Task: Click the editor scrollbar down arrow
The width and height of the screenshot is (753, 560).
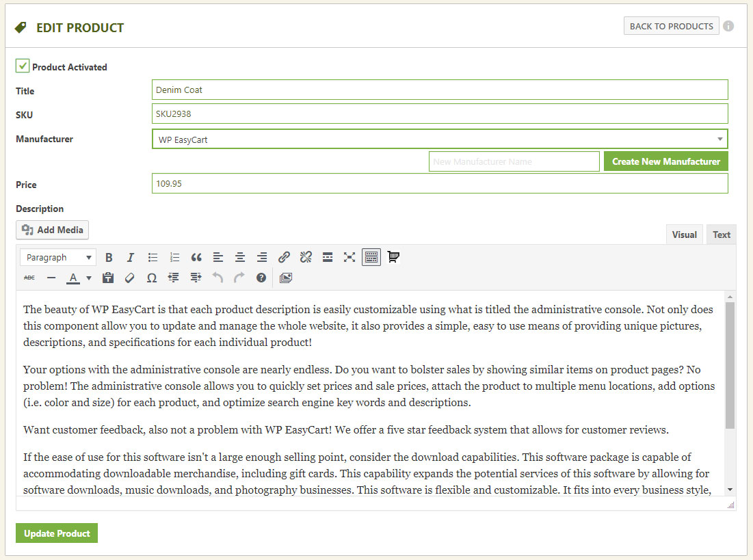Action: click(x=730, y=490)
